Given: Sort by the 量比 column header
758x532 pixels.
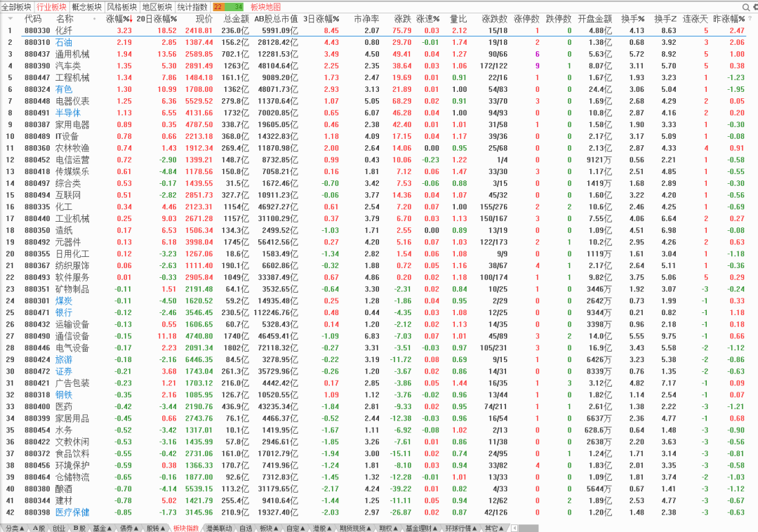Looking at the screenshot, I should pyautogui.click(x=458, y=19).
